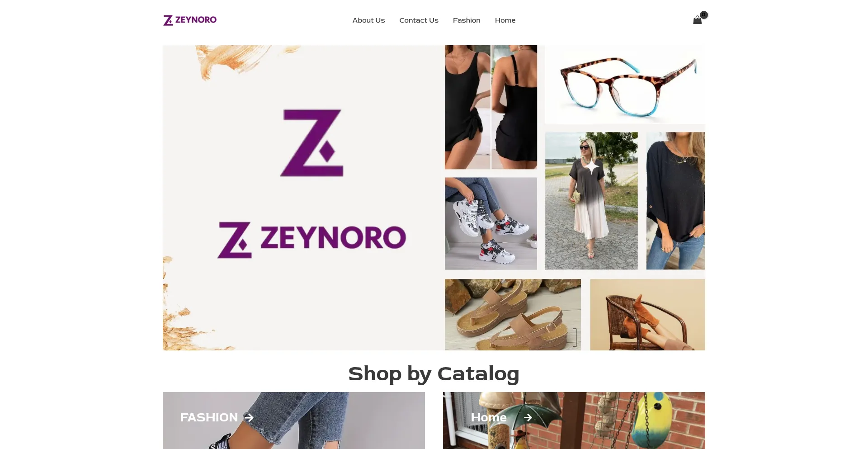Open the shopping bag cart icon
Screen dimensions: 868x449
[697, 20]
